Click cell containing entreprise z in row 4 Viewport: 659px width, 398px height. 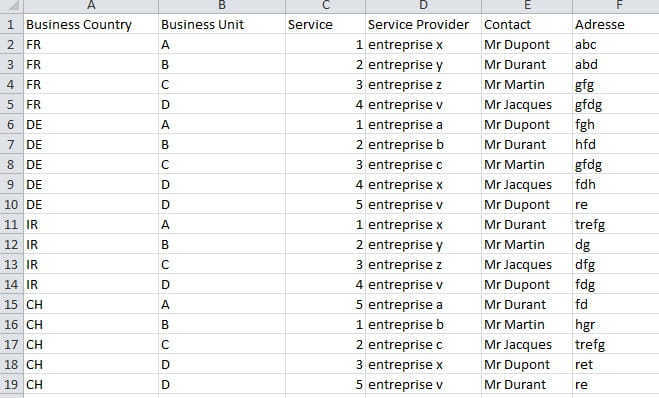[x=423, y=84]
